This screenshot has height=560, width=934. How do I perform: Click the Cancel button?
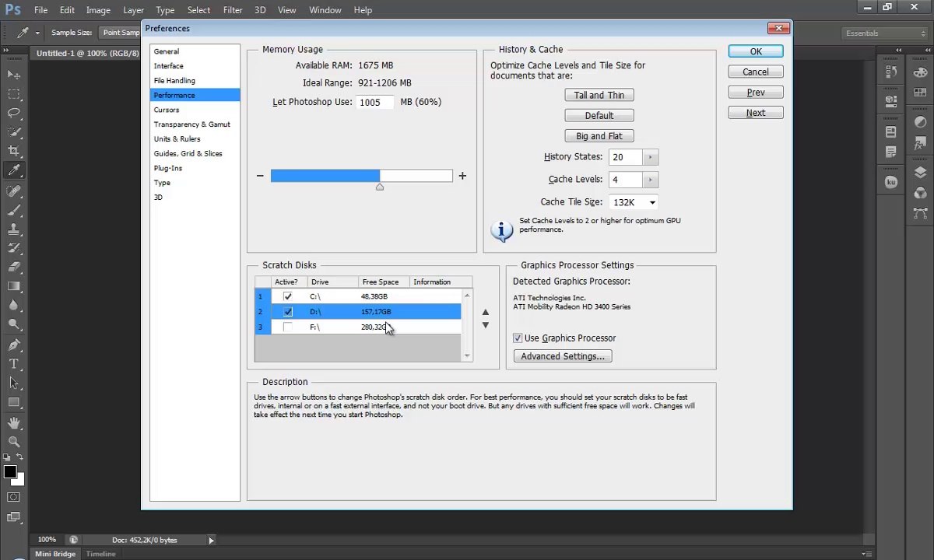756,72
